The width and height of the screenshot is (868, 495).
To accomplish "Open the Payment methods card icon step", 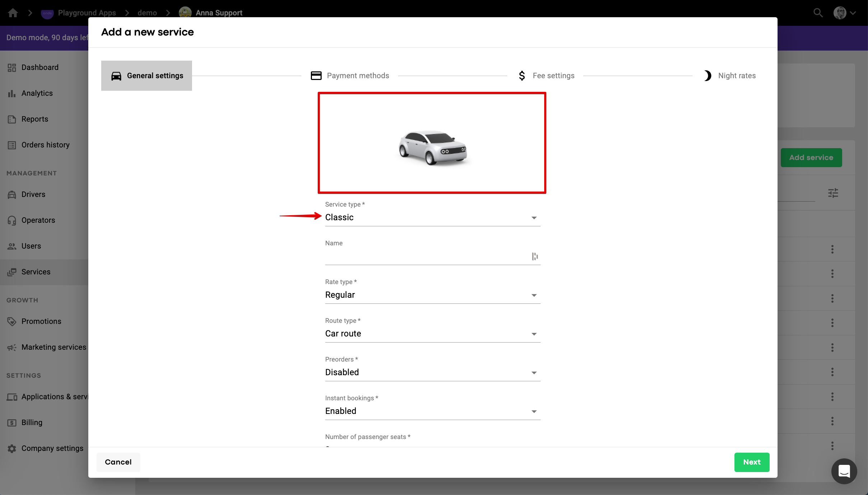I will click(x=316, y=76).
